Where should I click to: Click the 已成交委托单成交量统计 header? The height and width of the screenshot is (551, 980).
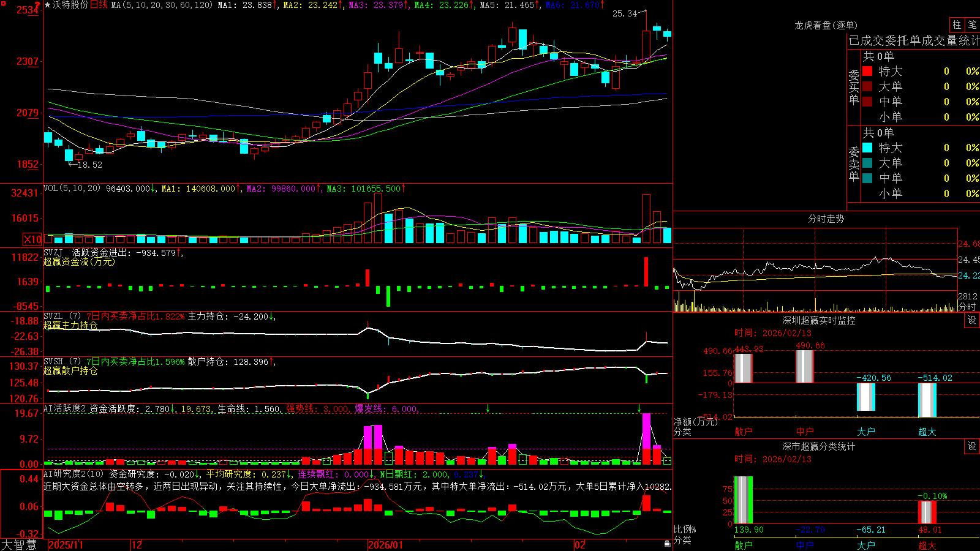[914, 40]
